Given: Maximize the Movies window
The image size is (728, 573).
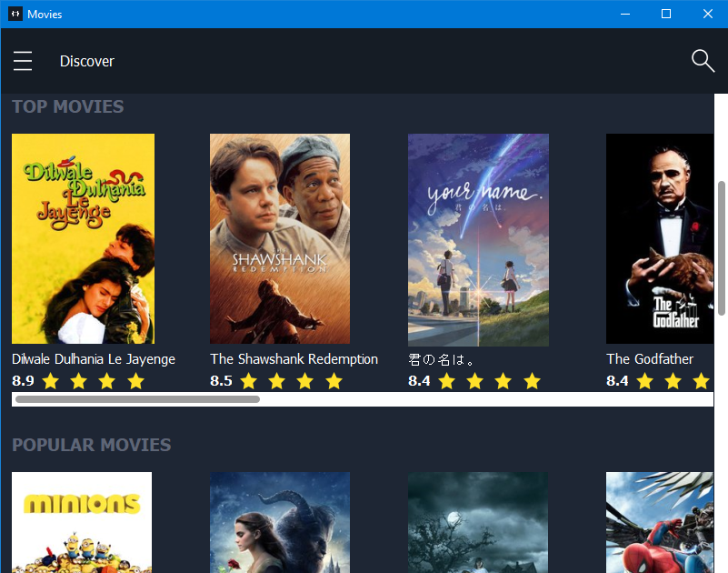Looking at the screenshot, I should 666,14.
